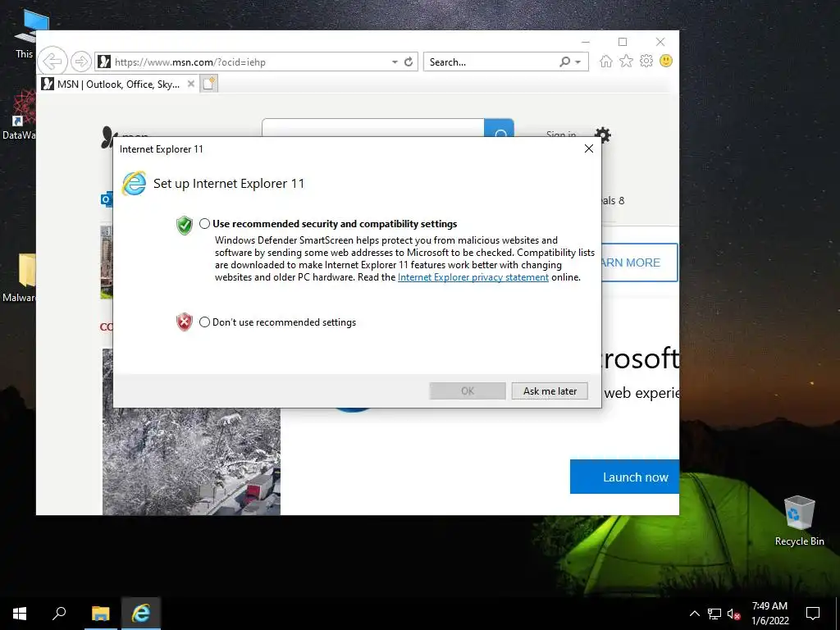Click the MSN page settings gear
840x630 pixels.
603,135
